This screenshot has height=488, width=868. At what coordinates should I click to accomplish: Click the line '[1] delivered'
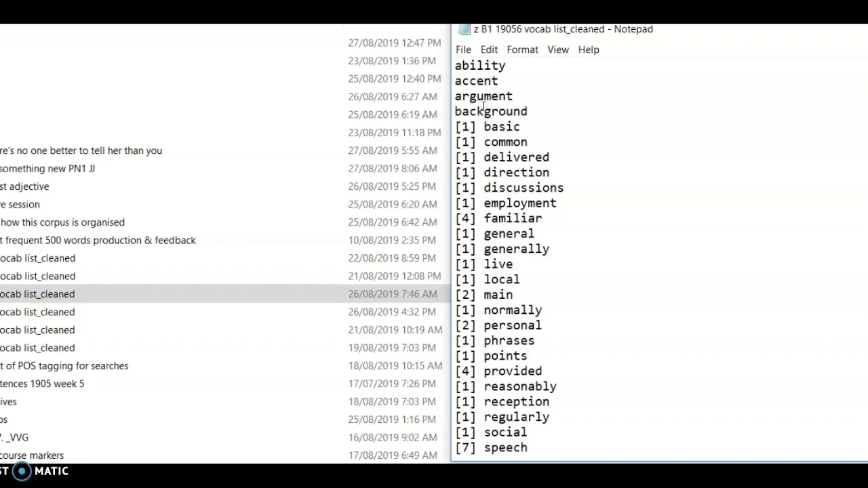(502, 157)
